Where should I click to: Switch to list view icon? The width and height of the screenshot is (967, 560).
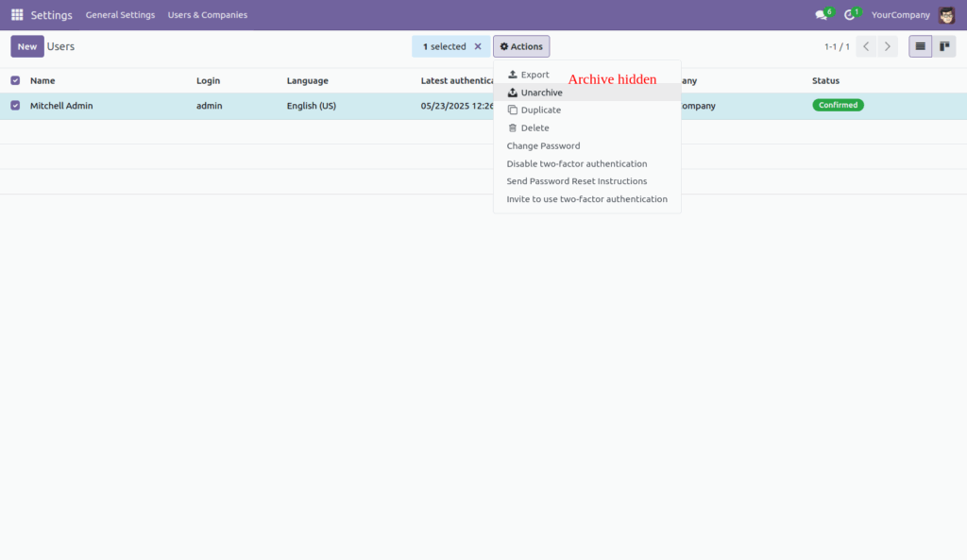pos(920,45)
